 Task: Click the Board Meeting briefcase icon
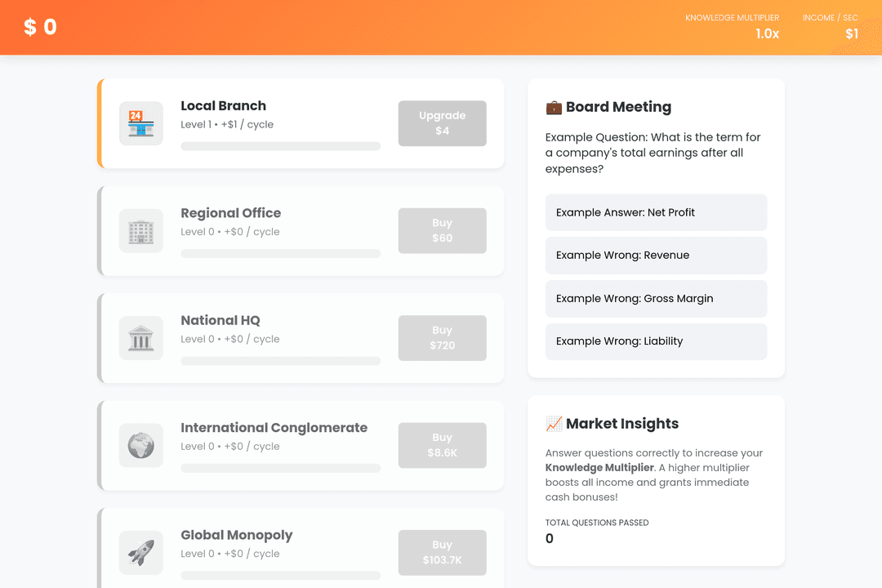[554, 107]
